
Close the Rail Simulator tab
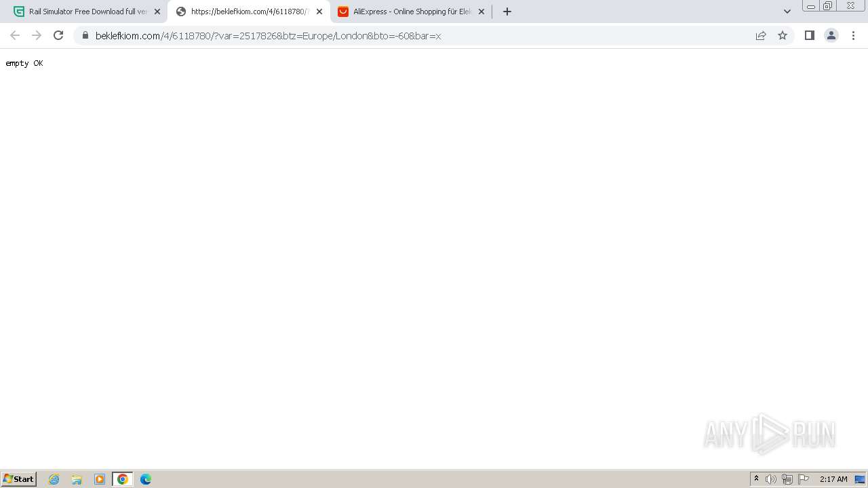(x=157, y=12)
